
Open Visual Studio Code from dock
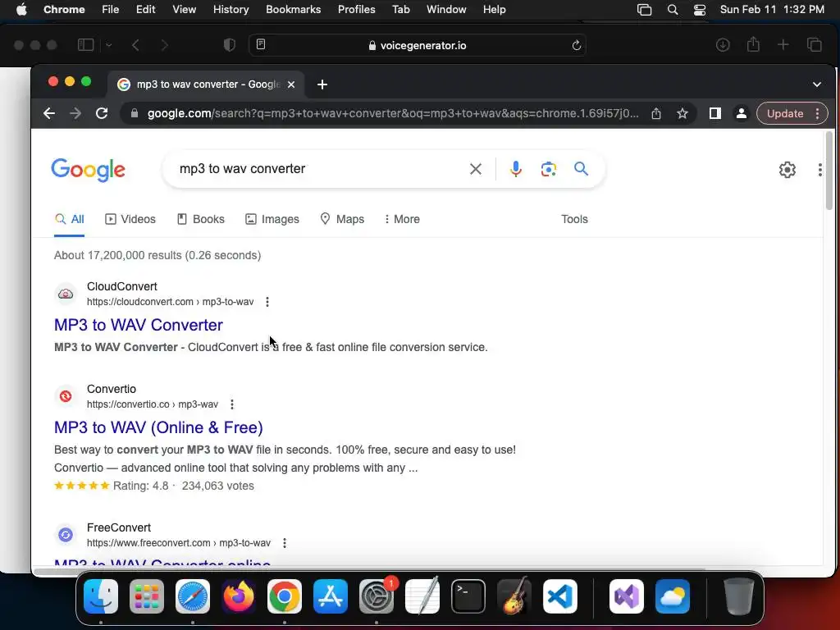(x=560, y=596)
